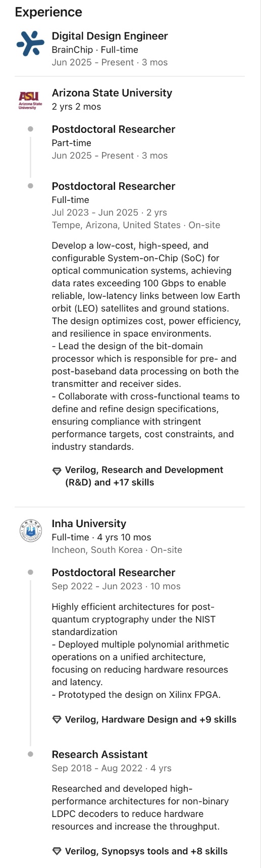This screenshot has width=261, height=868.
Task: Open the Digital Design Engineer position title
Action: 110,36
